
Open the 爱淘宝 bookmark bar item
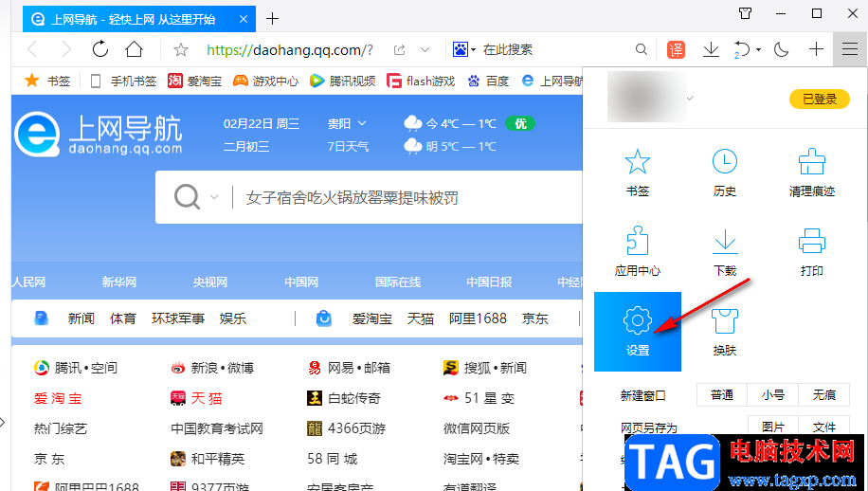(194, 81)
